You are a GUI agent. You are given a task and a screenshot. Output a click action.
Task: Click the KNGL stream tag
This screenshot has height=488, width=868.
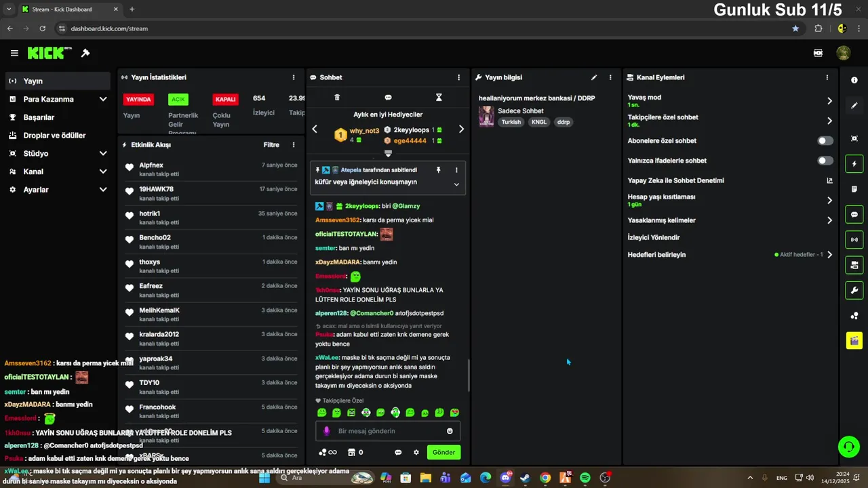539,122
